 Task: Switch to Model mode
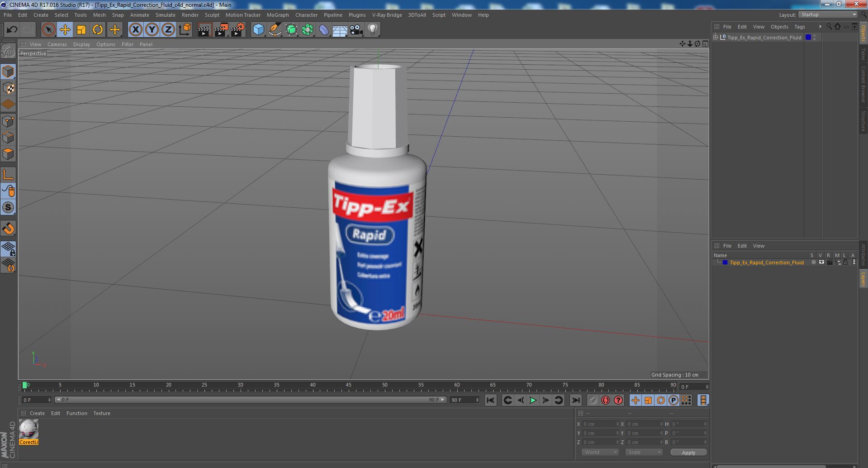click(x=8, y=72)
